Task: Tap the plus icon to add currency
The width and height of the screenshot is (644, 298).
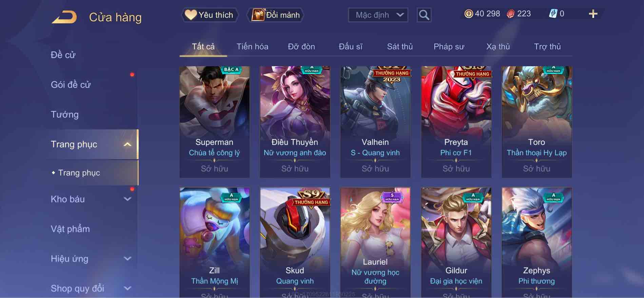Action: point(593,14)
